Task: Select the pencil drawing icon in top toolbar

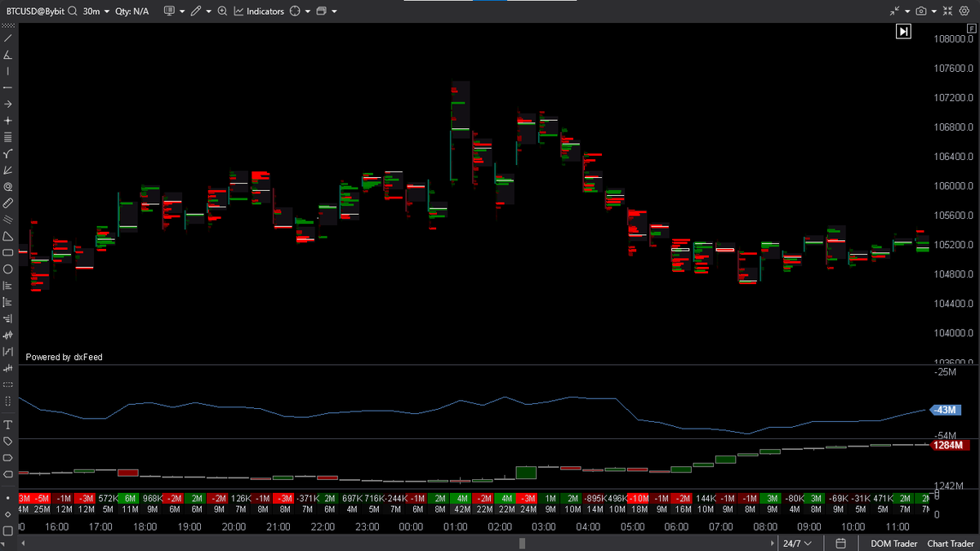Action: [197, 11]
